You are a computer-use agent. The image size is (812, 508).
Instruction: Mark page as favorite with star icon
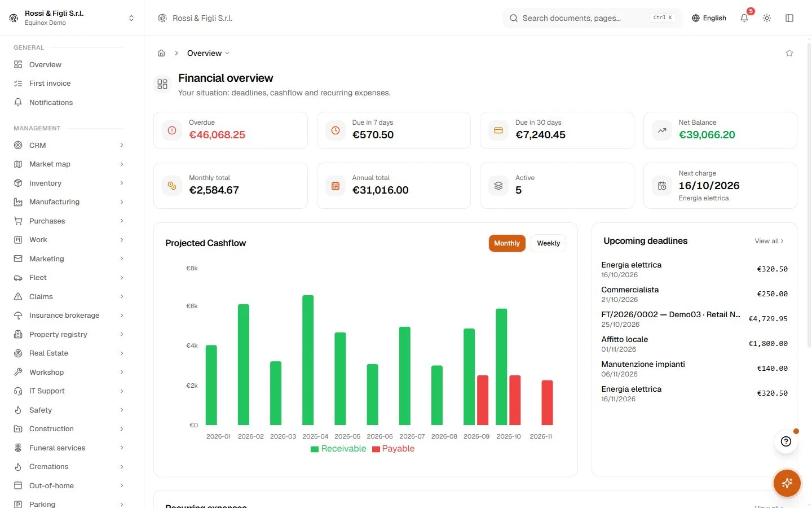(x=789, y=53)
